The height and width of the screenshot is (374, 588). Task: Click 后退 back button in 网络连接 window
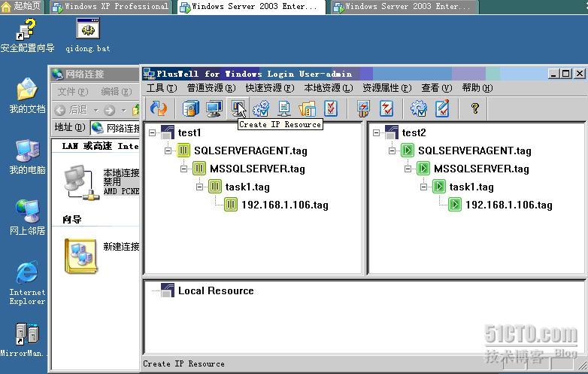(72, 110)
